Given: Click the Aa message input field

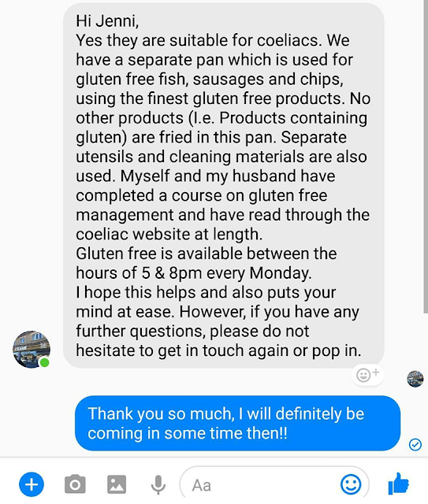Looking at the screenshot, I should pos(274,484).
